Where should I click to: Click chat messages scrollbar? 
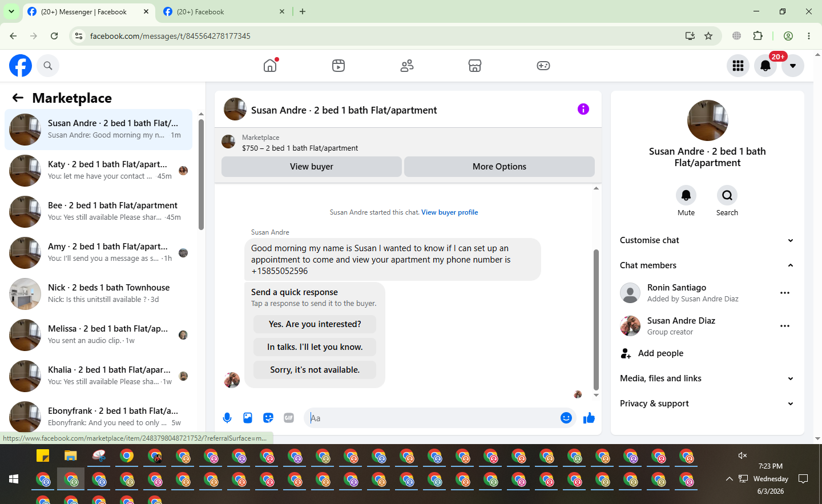click(596, 320)
